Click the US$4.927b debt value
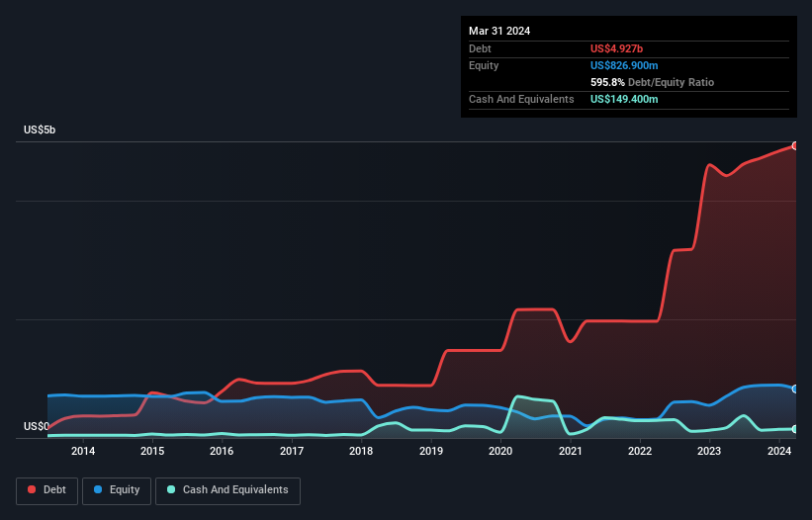The height and width of the screenshot is (520, 812). tap(616, 48)
